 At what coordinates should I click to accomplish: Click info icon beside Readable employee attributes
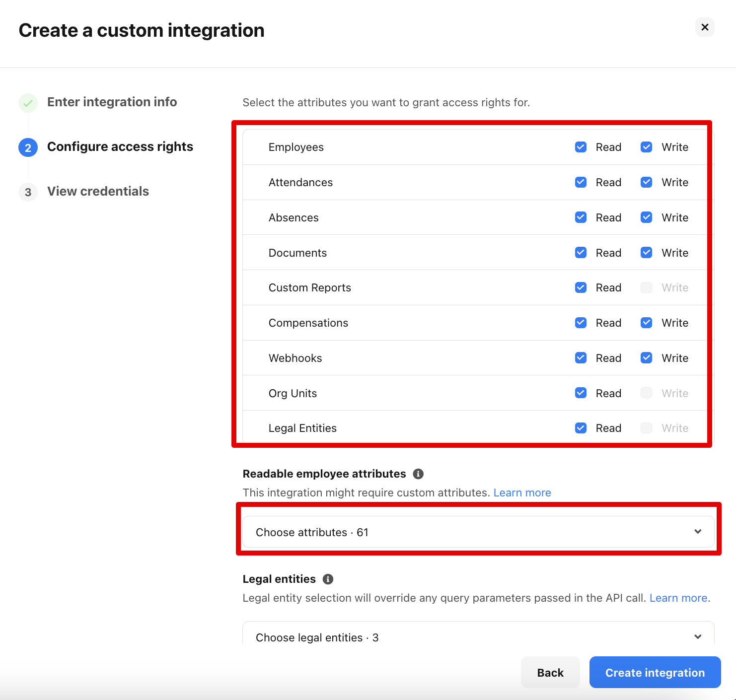(418, 474)
